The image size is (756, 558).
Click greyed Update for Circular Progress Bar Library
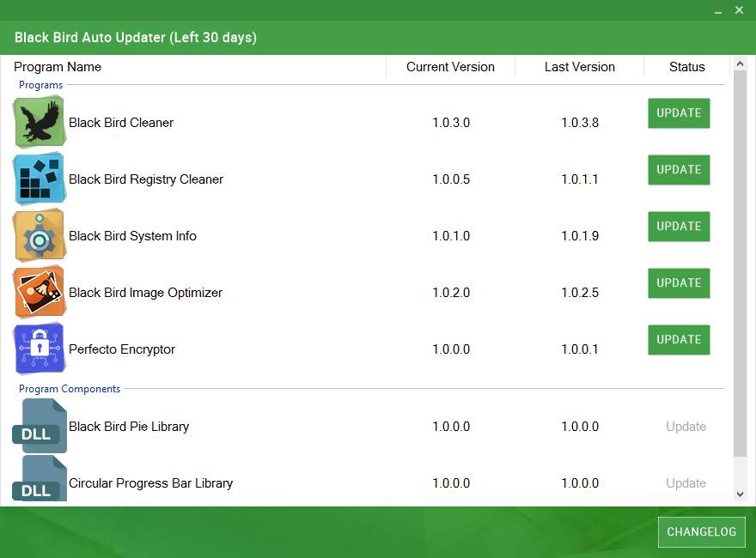pos(686,483)
